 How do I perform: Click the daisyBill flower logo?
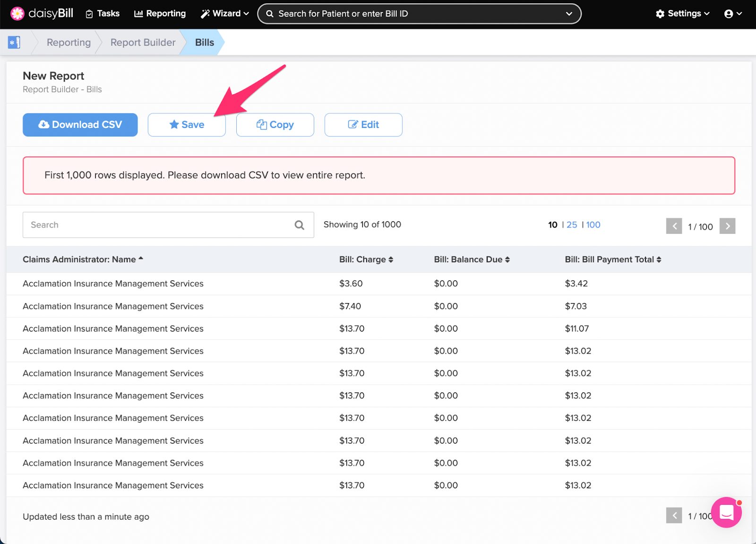[x=17, y=14]
